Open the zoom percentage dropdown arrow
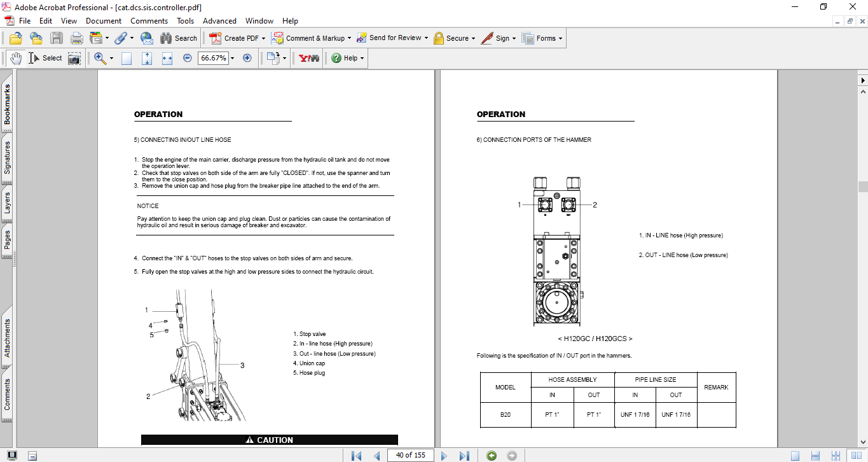The width and height of the screenshot is (868, 462). [x=232, y=58]
